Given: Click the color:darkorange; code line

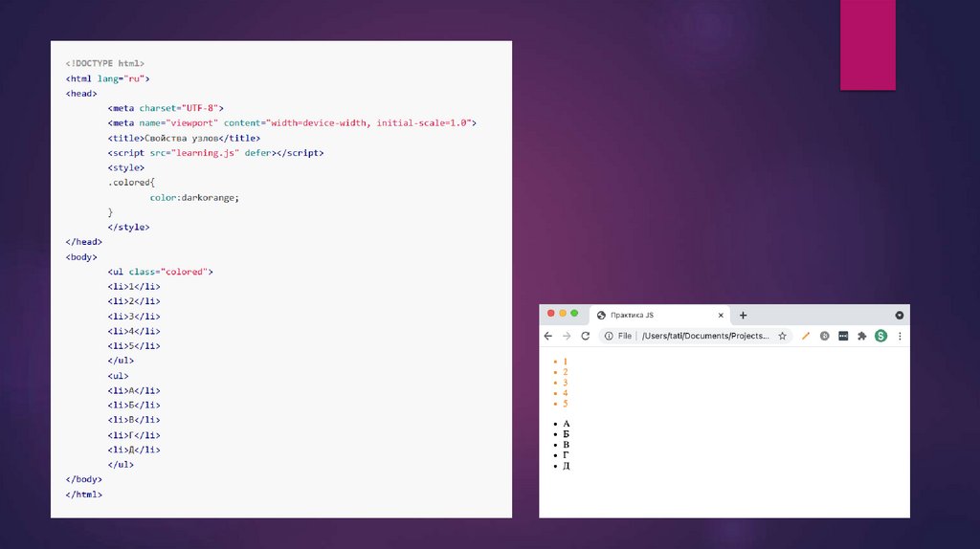Looking at the screenshot, I should coord(194,197).
